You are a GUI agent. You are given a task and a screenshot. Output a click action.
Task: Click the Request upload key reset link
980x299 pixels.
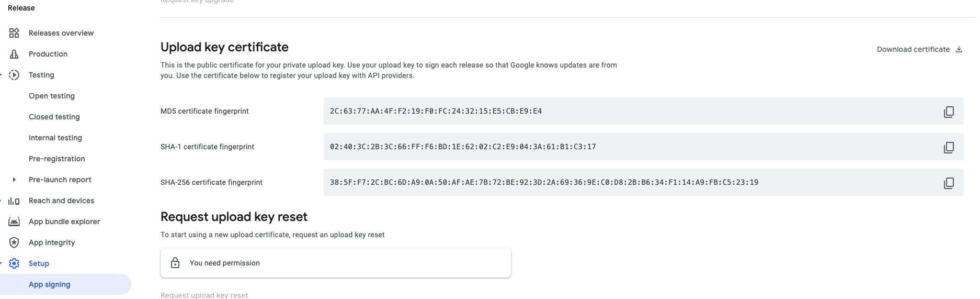click(x=204, y=295)
